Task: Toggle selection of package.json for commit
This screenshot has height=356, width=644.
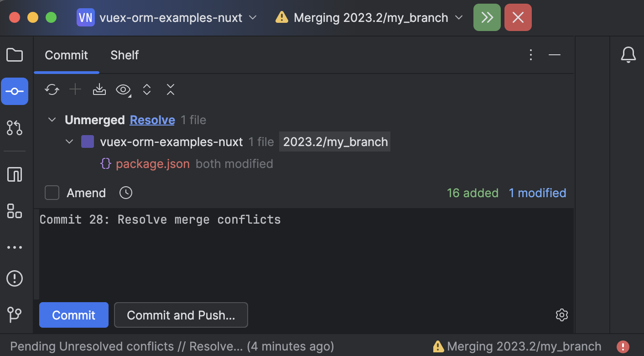Action: click(x=153, y=163)
